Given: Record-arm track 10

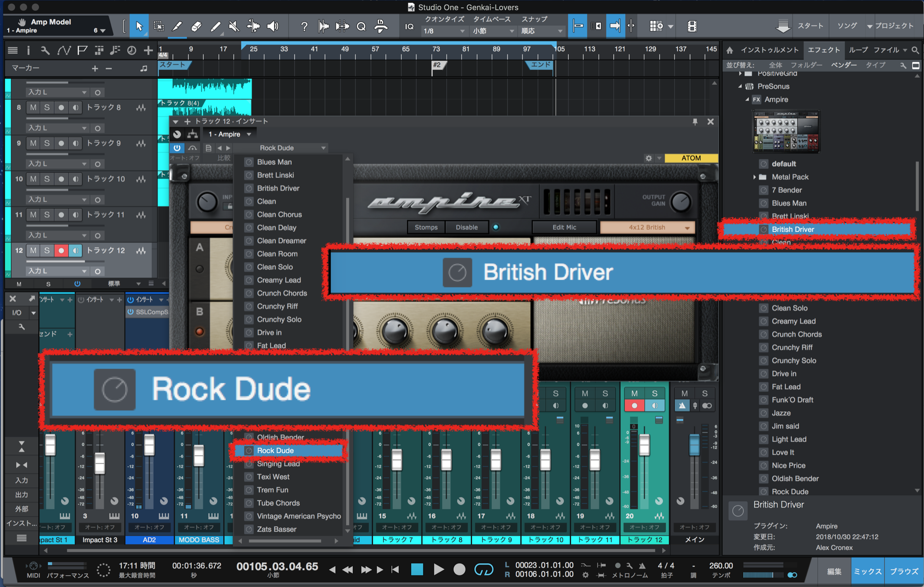Looking at the screenshot, I should click(61, 179).
